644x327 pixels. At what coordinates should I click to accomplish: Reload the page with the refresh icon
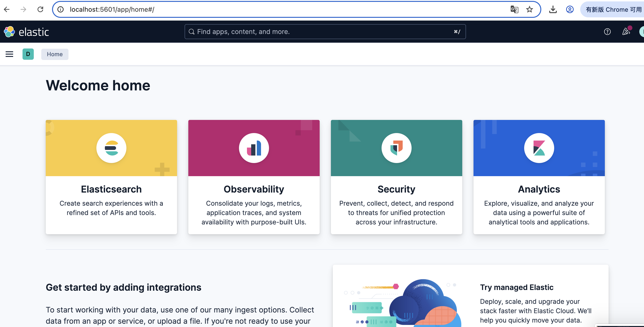40,9
